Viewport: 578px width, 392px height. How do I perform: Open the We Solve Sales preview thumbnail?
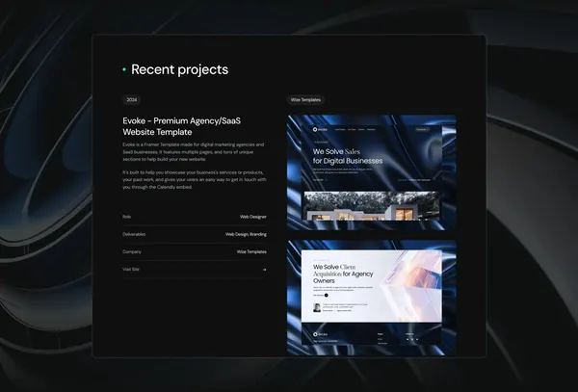372,172
